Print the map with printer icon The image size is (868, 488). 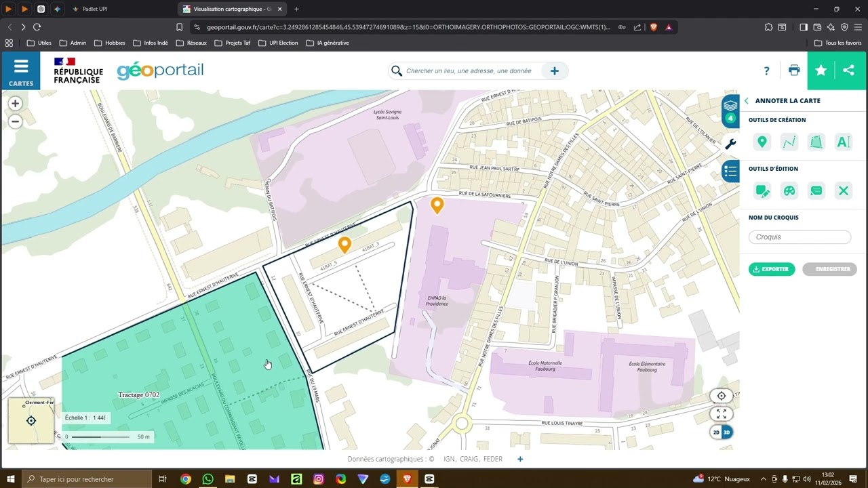click(x=794, y=70)
